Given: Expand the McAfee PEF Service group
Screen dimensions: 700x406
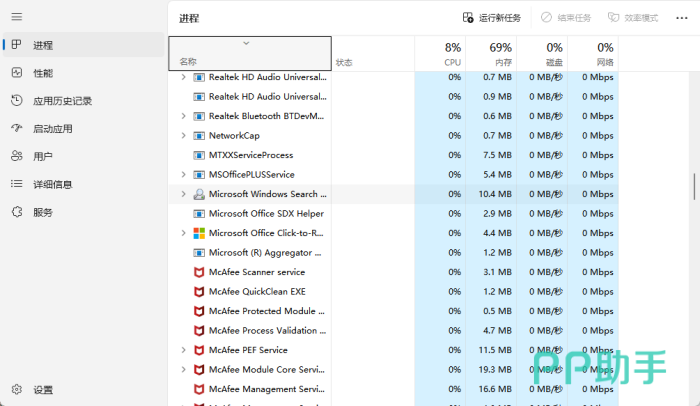Looking at the screenshot, I should [x=183, y=350].
